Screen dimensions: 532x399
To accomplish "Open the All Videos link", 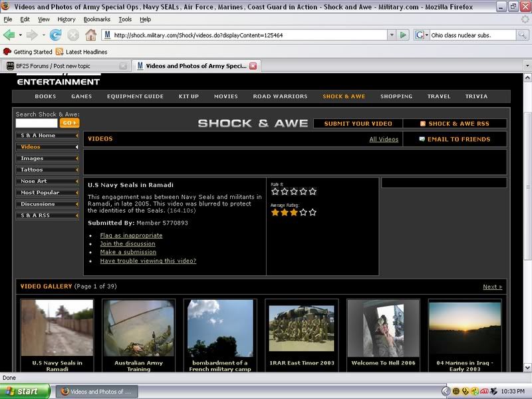I will point(384,139).
